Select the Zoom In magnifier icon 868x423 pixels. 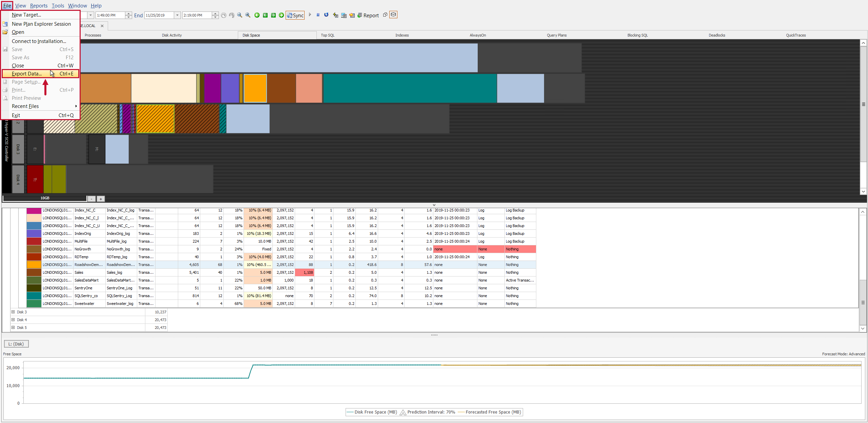pos(248,15)
